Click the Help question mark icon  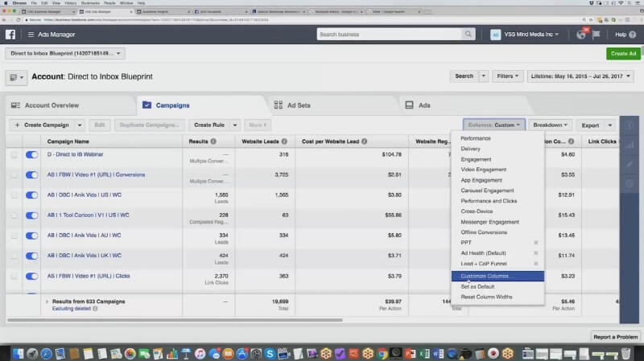tap(633, 35)
